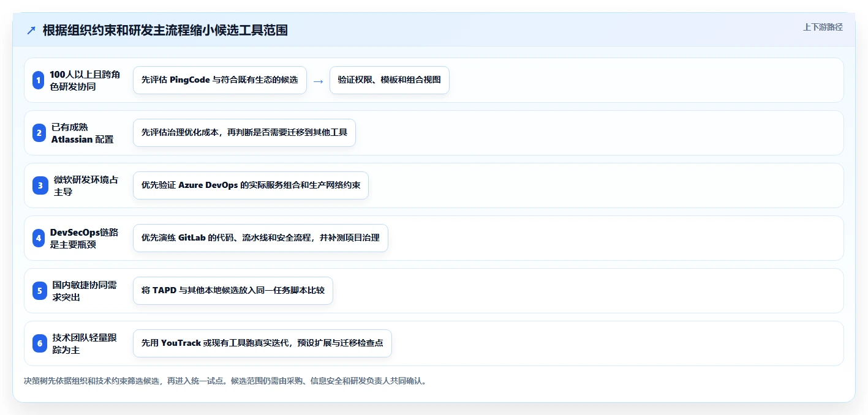This screenshot has width=868, height=415.
Task: Click the 将 TAPD 与其他本地候选 comparison box
Action: click(233, 291)
